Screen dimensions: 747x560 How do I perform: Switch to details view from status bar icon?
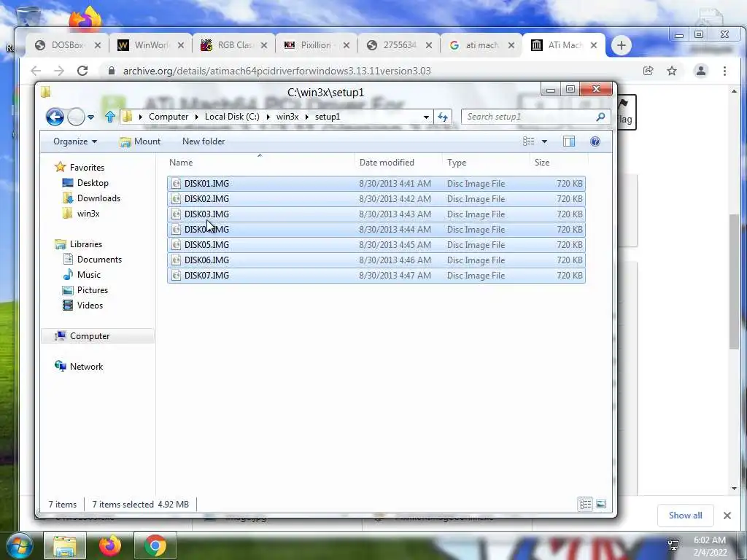click(585, 504)
